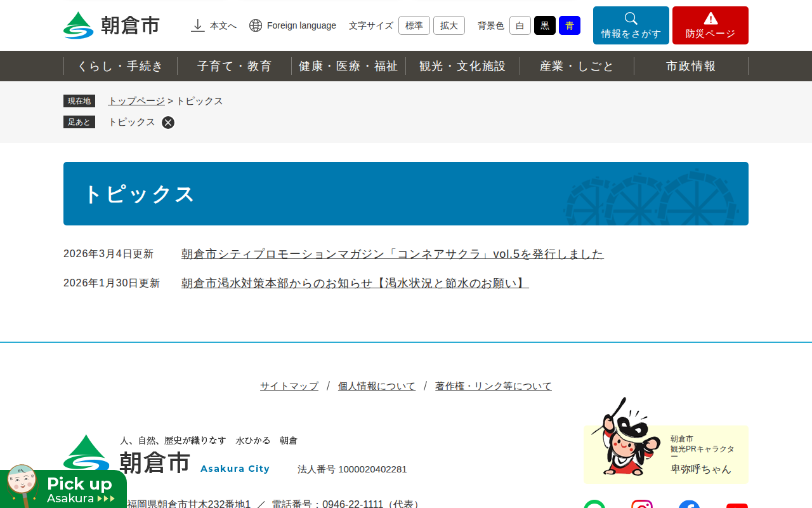The height and width of the screenshot is (508, 812).
Task: Click the download arrow icon beside 本文へ
Action: pyautogui.click(x=198, y=25)
